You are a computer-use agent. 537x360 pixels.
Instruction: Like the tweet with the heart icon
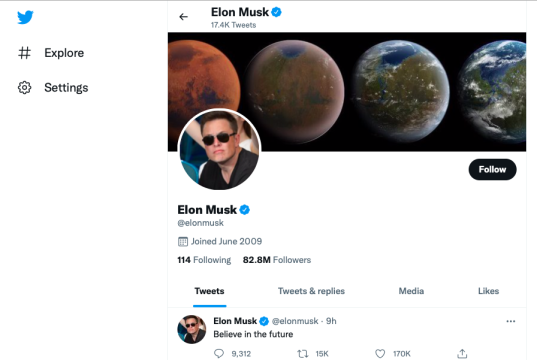coord(380,353)
